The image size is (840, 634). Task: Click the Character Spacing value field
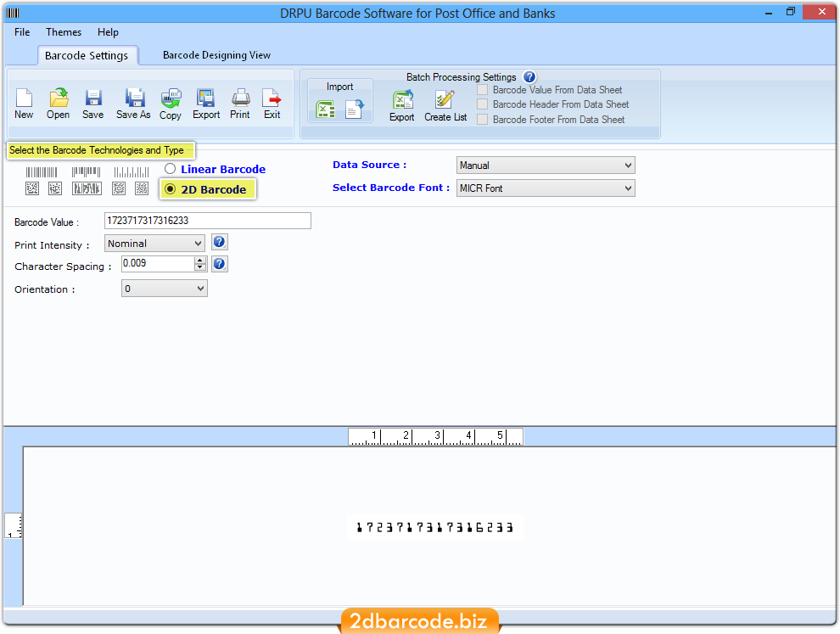click(158, 264)
